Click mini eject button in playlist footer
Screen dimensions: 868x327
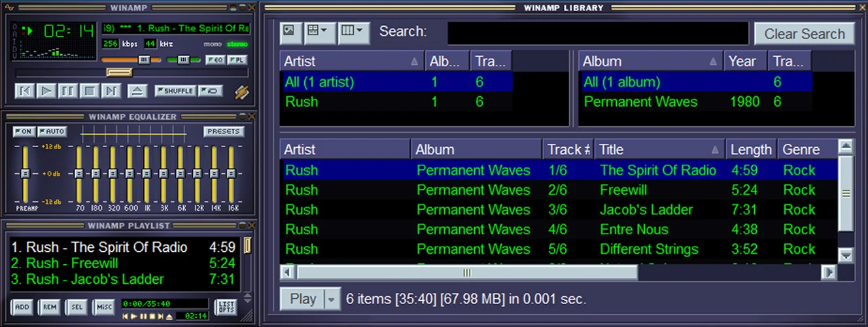(x=169, y=317)
